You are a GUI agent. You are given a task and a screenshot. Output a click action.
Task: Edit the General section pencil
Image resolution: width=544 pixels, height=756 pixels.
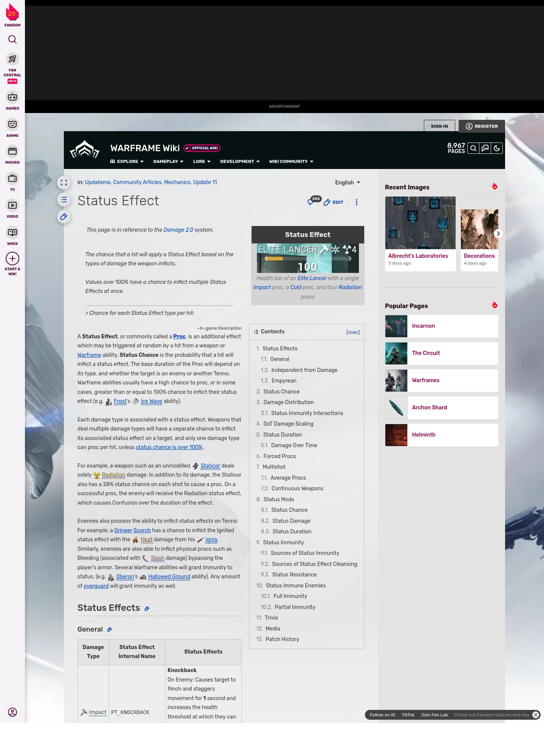110,629
